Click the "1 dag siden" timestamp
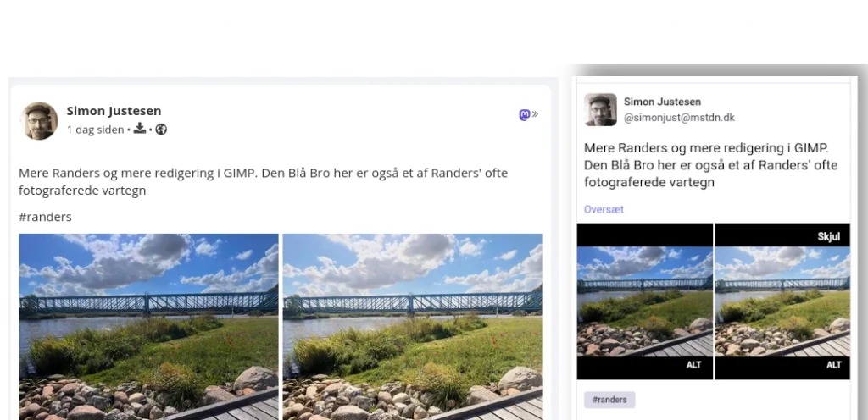 (95, 130)
